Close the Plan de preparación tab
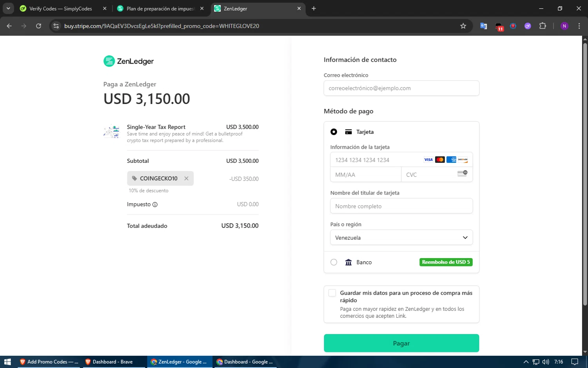The image size is (588, 368). coord(202,9)
